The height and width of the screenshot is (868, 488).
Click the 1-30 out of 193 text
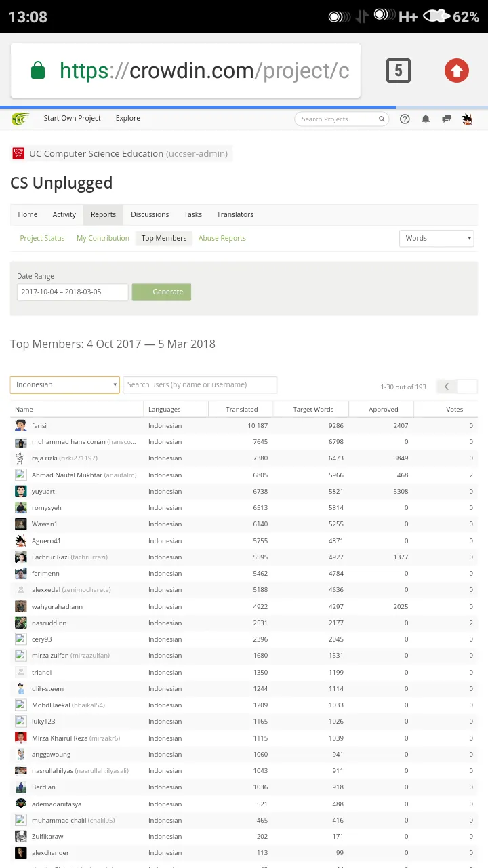[403, 387]
